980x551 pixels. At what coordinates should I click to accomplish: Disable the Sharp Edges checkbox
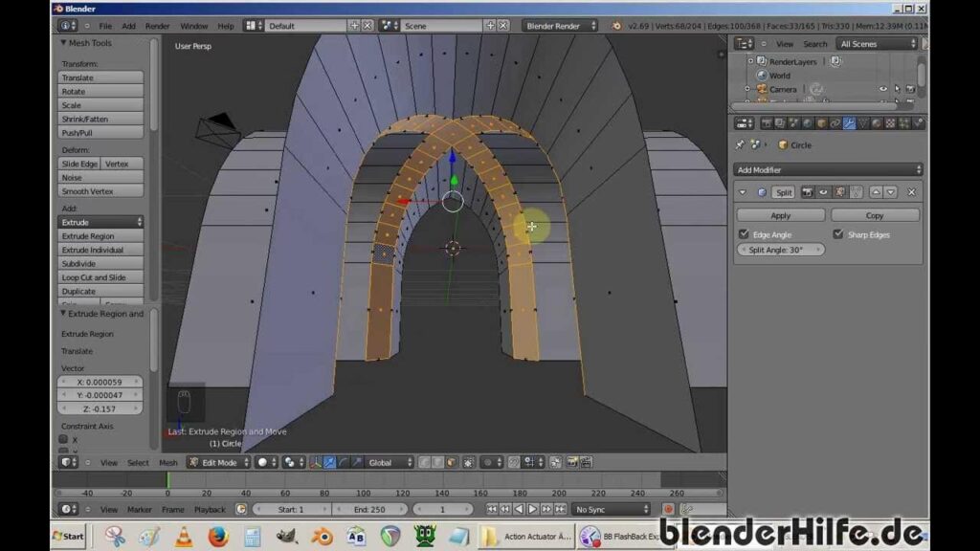tap(838, 234)
